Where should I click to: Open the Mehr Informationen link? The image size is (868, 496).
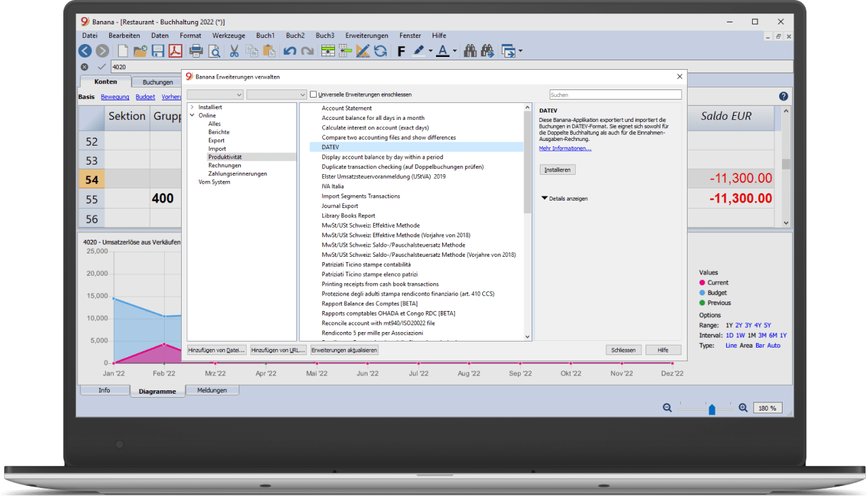tap(565, 148)
